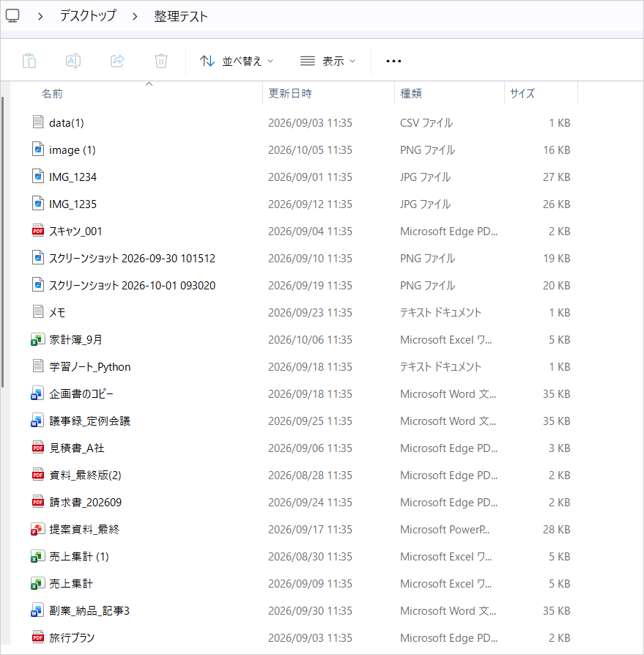Viewport: 644px width, 655px height.
Task: Click icon of スクリーンショット 2026-10-01 093020
Action: (38, 285)
